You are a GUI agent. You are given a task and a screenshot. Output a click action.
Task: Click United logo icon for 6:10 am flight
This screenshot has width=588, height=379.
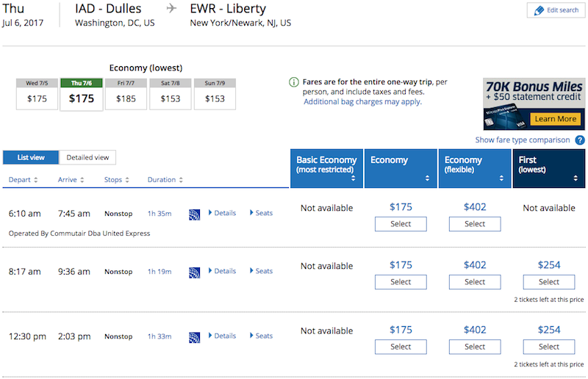194,214
